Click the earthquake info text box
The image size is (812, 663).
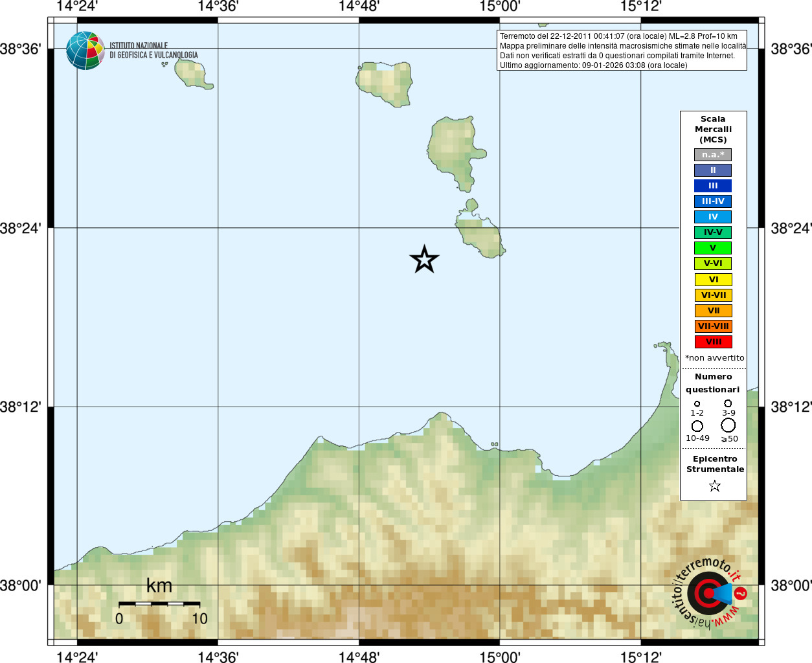pos(622,51)
